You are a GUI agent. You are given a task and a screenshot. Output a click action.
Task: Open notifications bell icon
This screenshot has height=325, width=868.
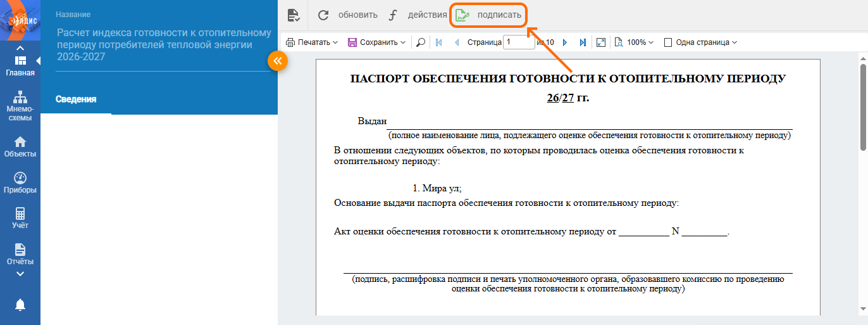click(20, 305)
